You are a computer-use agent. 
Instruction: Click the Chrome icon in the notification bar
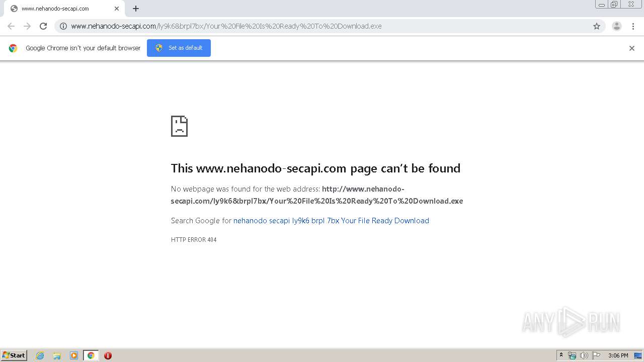tap(13, 48)
